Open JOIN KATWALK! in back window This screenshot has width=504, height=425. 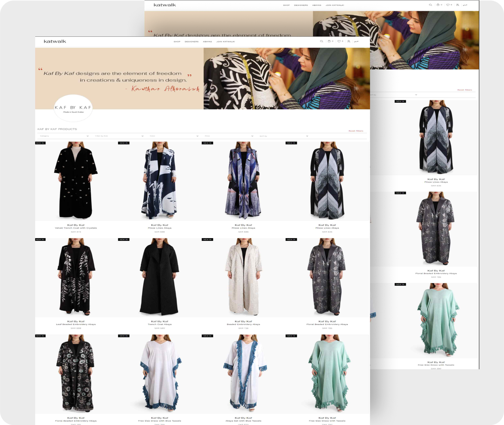335,5
